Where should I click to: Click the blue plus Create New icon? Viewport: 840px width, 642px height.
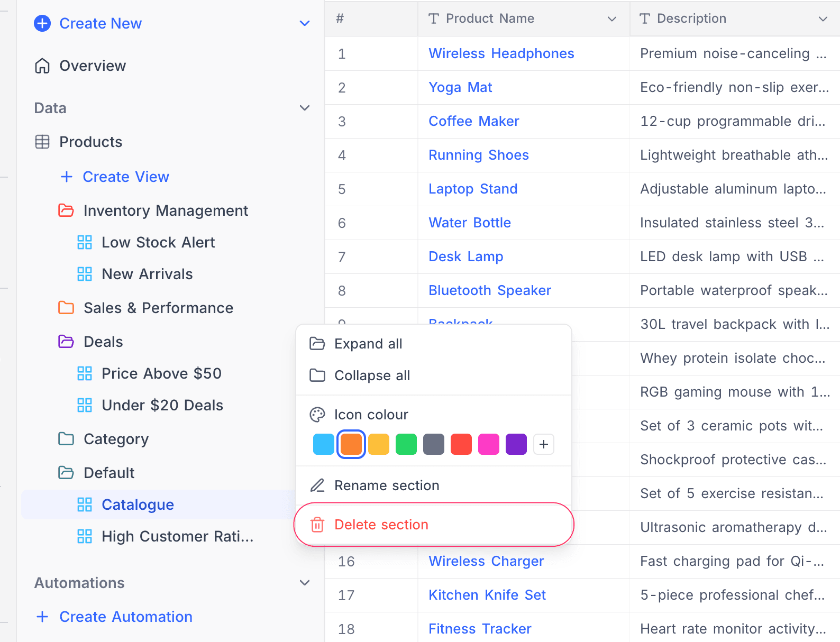tap(42, 23)
